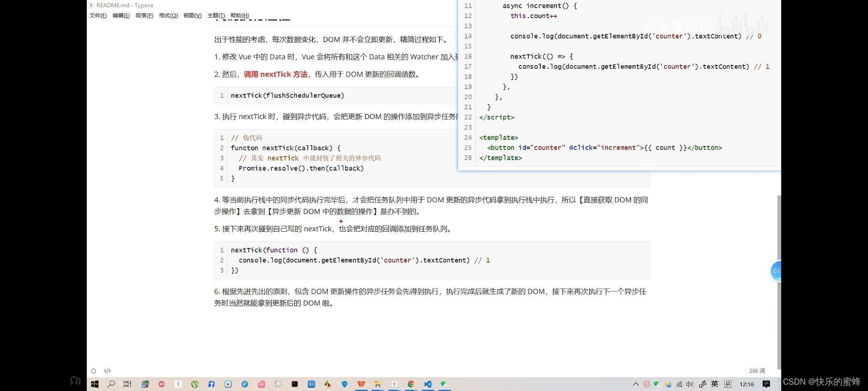Click the '<button id="counter"' line 25

tap(604, 148)
